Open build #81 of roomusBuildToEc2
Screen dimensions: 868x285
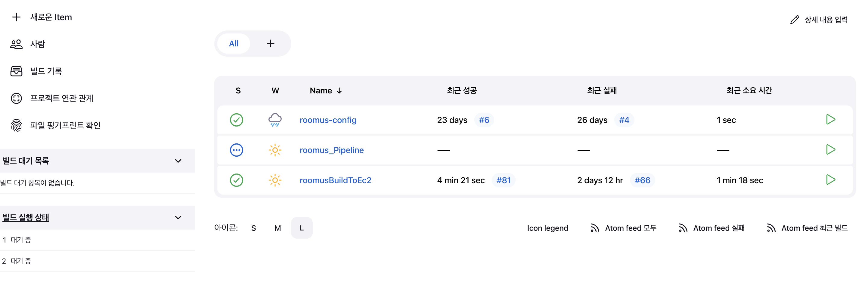point(504,180)
